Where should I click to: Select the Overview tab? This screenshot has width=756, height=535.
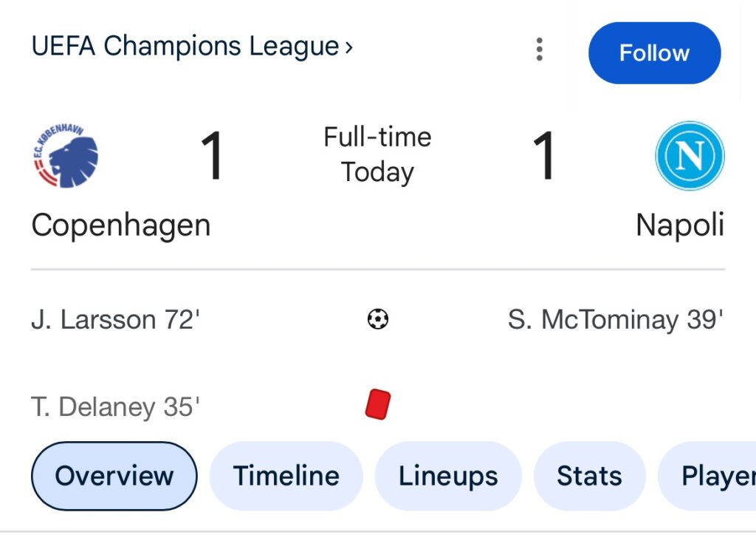coord(114,476)
